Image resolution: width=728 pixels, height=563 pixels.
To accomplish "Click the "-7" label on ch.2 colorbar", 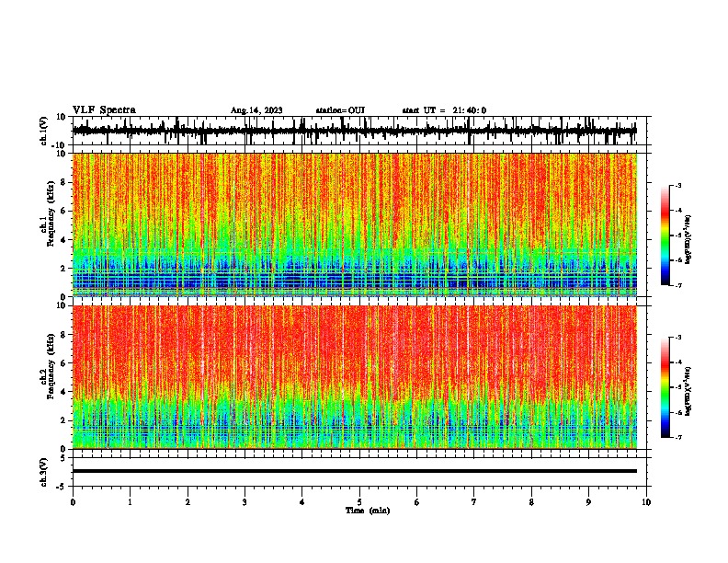I will [677, 437].
